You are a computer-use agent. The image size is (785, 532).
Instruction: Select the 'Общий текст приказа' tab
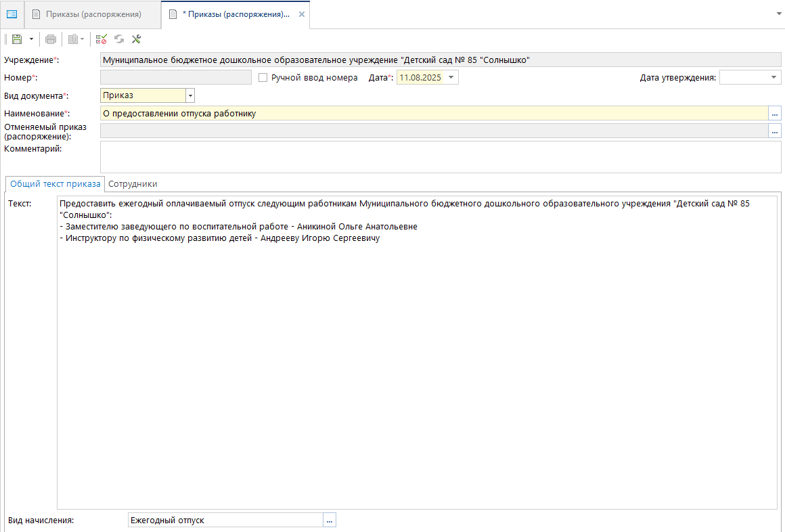click(55, 183)
